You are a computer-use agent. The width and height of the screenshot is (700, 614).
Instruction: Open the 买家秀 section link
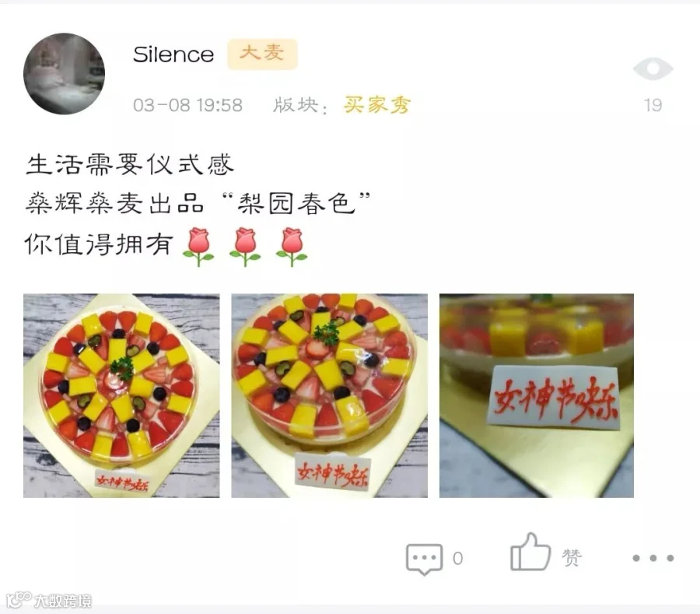(376, 105)
